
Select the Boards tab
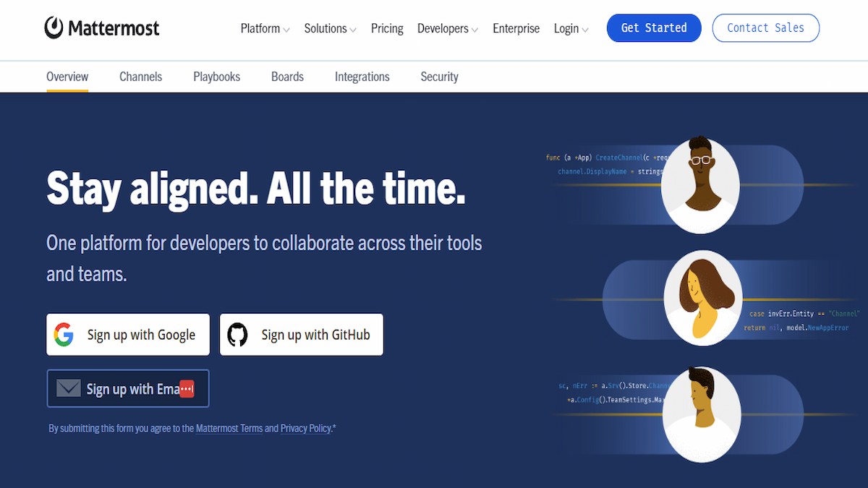(x=287, y=76)
